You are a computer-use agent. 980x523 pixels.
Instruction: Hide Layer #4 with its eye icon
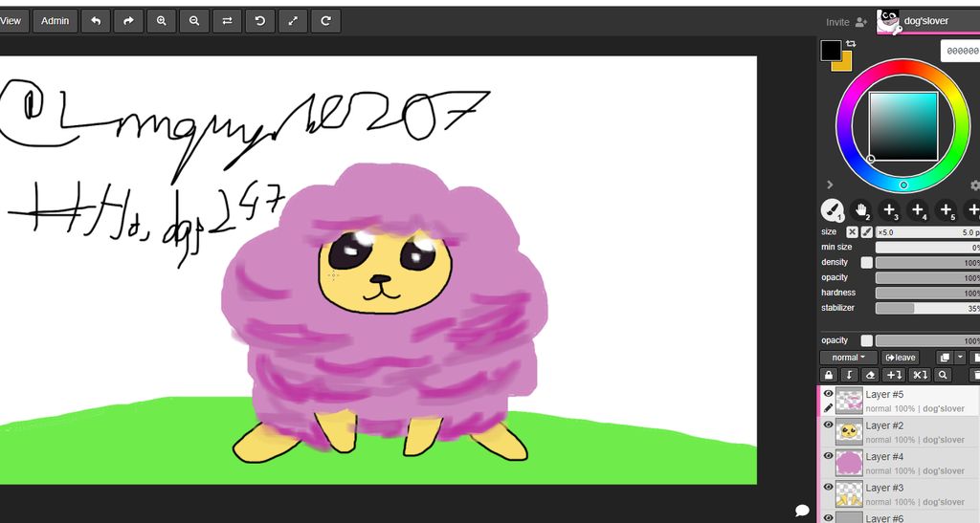[x=828, y=456]
